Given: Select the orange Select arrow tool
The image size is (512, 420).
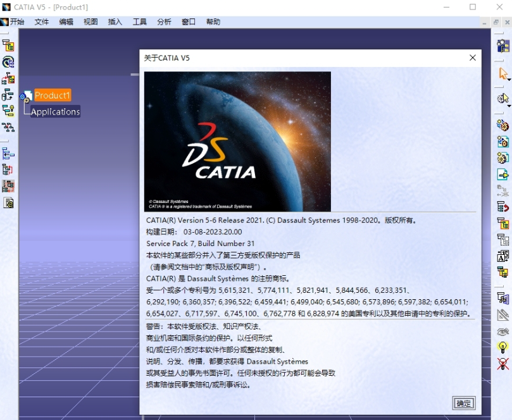Looking at the screenshot, I should click(503, 73).
